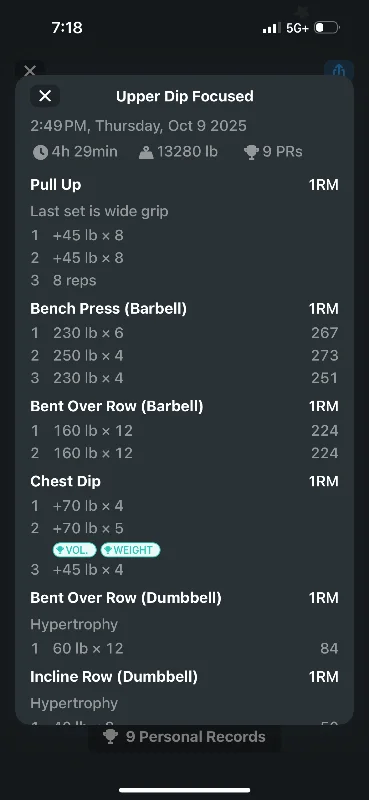
Task: Open the Pull Up exercise
Action: click(56, 185)
